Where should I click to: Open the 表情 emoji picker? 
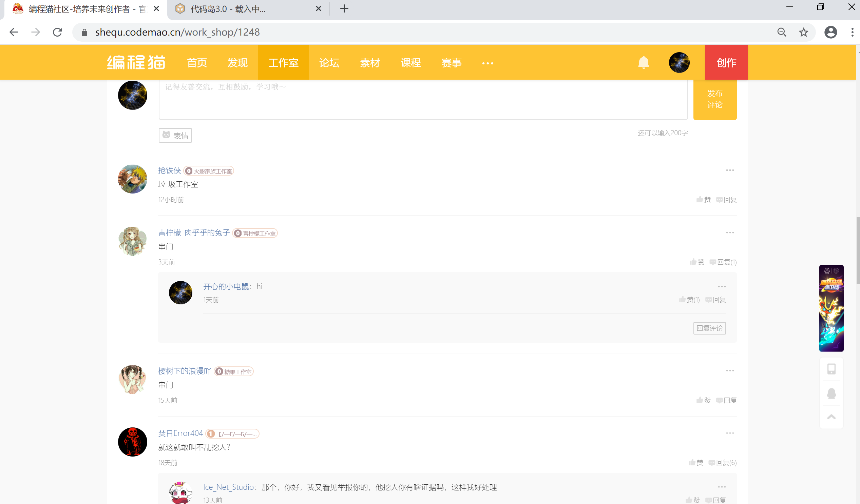(175, 135)
